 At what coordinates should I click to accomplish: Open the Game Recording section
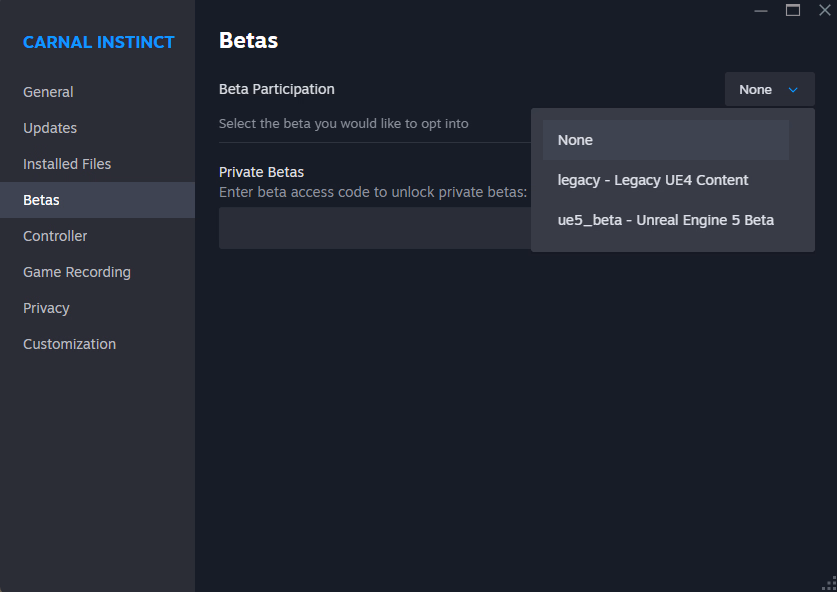[77, 272]
